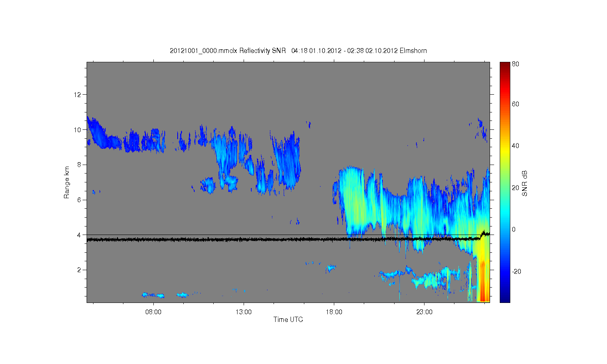
Task: Click the 'Range km' y-axis label
Action: click(67, 182)
